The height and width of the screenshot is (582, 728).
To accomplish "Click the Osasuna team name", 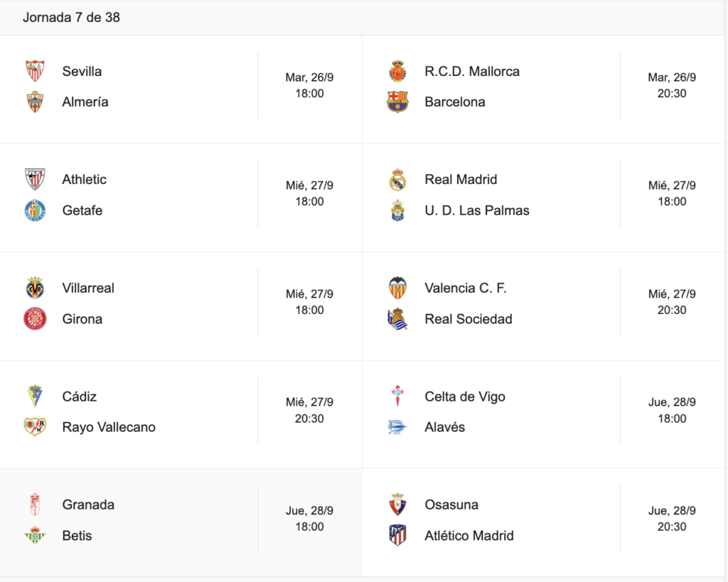I will pyautogui.click(x=451, y=505).
